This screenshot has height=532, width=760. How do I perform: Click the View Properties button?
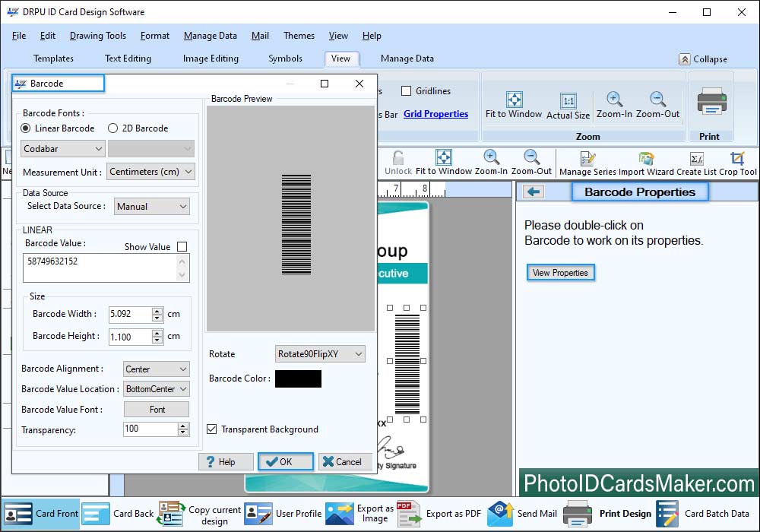click(x=560, y=273)
